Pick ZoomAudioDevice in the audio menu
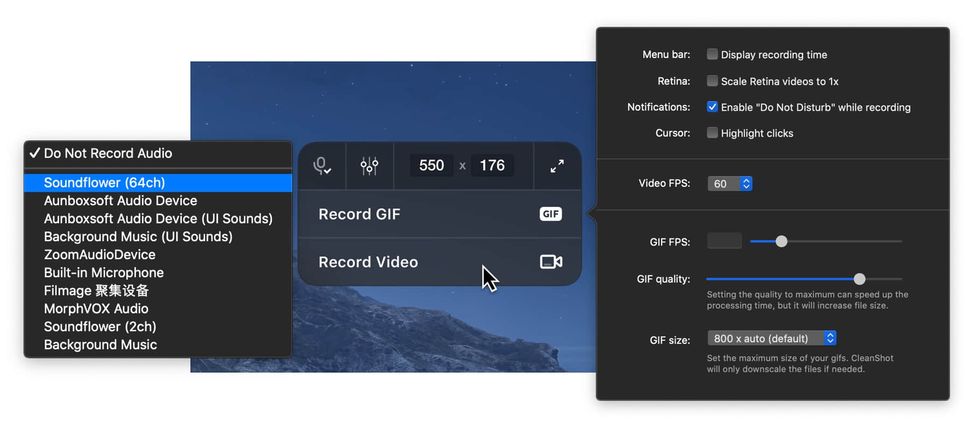 (x=158, y=255)
